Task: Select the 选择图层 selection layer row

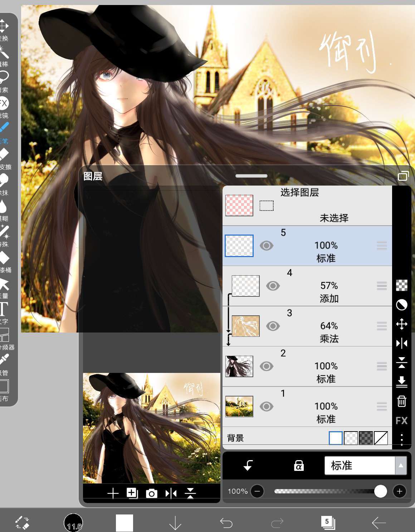Action: tap(307, 206)
